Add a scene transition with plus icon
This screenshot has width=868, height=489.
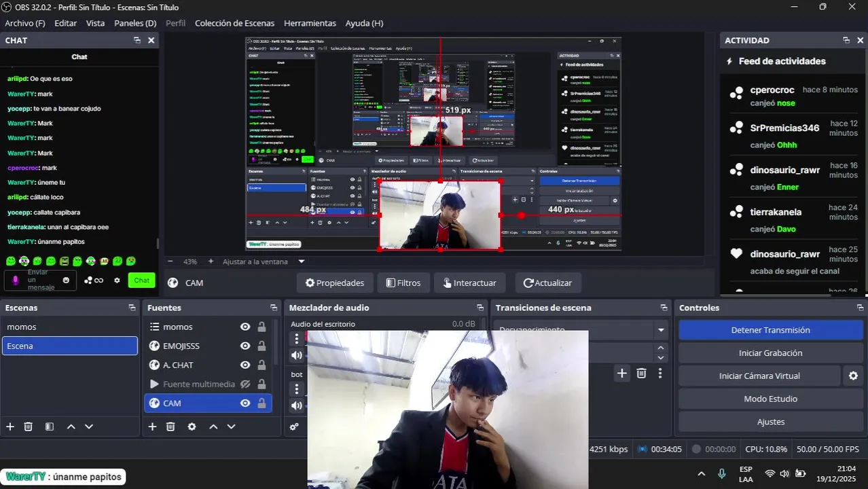(621, 373)
